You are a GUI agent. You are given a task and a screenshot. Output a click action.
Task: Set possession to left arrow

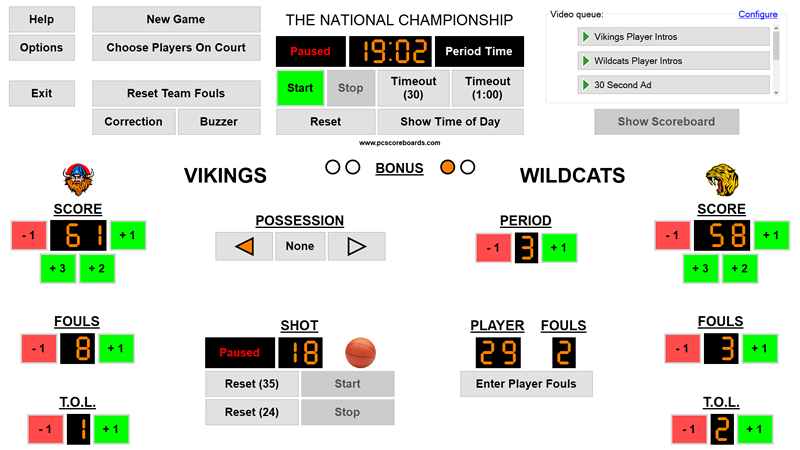[245, 246]
